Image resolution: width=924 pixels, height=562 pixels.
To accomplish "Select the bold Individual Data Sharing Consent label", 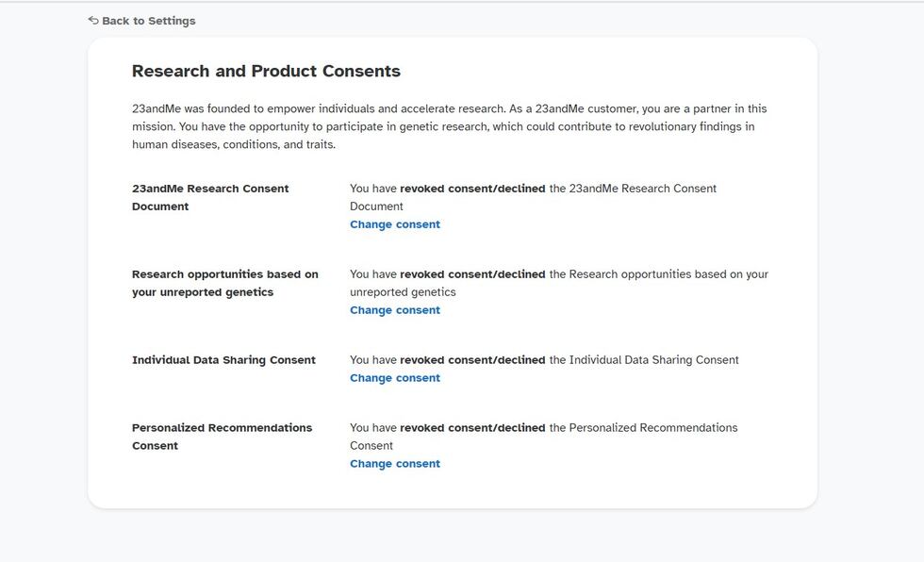I will pyautogui.click(x=224, y=360).
